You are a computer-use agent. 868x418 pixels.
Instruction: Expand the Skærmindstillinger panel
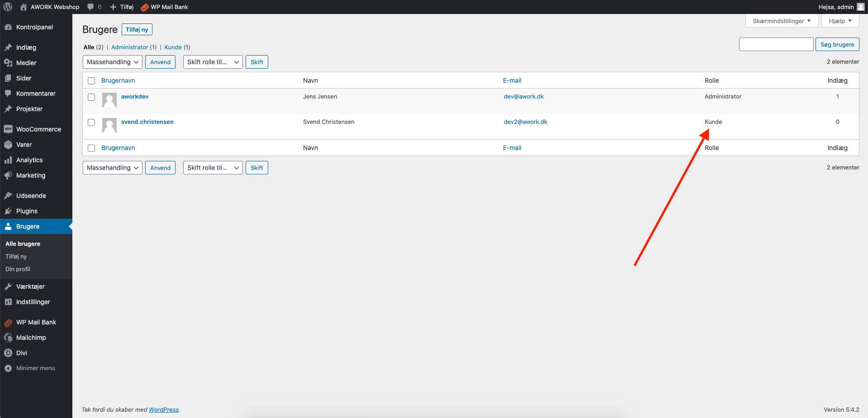click(782, 21)
